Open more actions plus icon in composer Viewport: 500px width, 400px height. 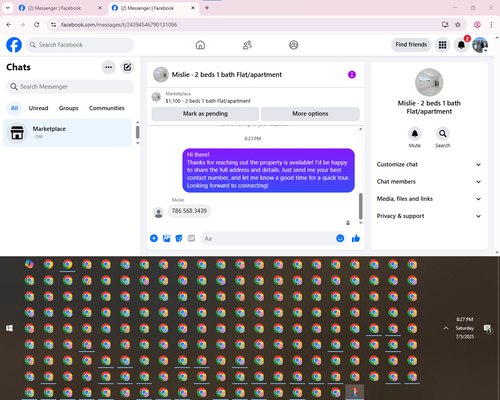coord(154,238)
